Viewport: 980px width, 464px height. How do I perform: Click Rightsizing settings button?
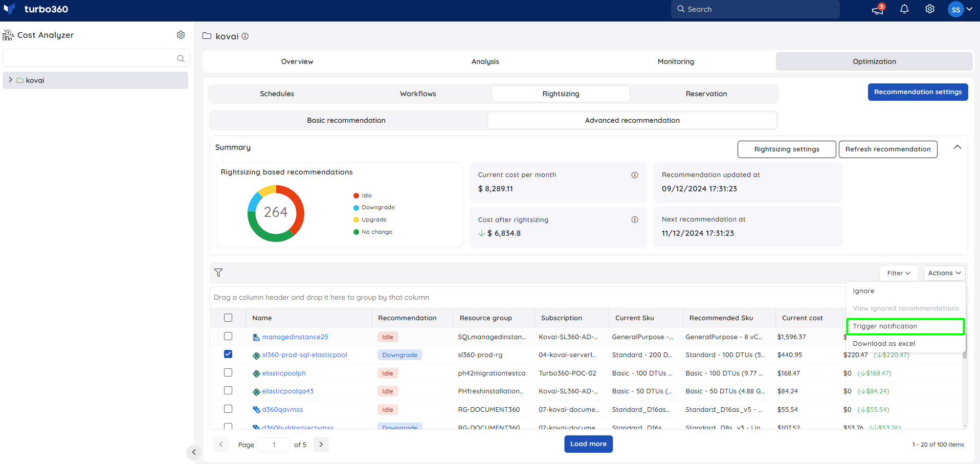coord(787,149)
